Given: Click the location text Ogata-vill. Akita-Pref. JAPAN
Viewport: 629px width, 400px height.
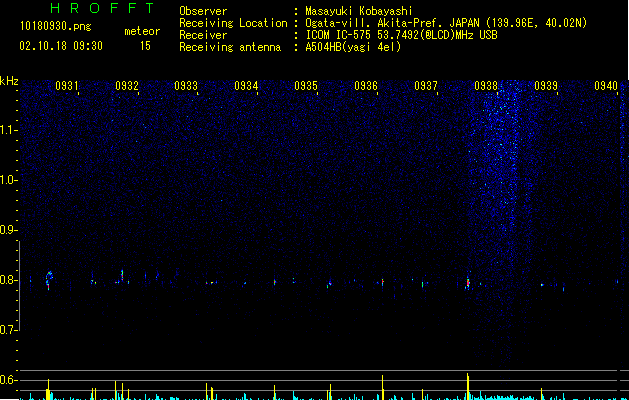Looking at the screenshot, I should point(392,23).
